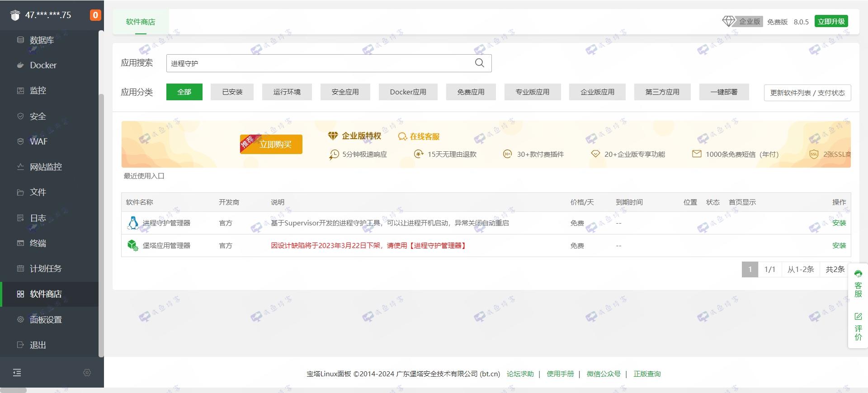
Task: Click the red 下架 warning description
Action: [x=368, y=245]
